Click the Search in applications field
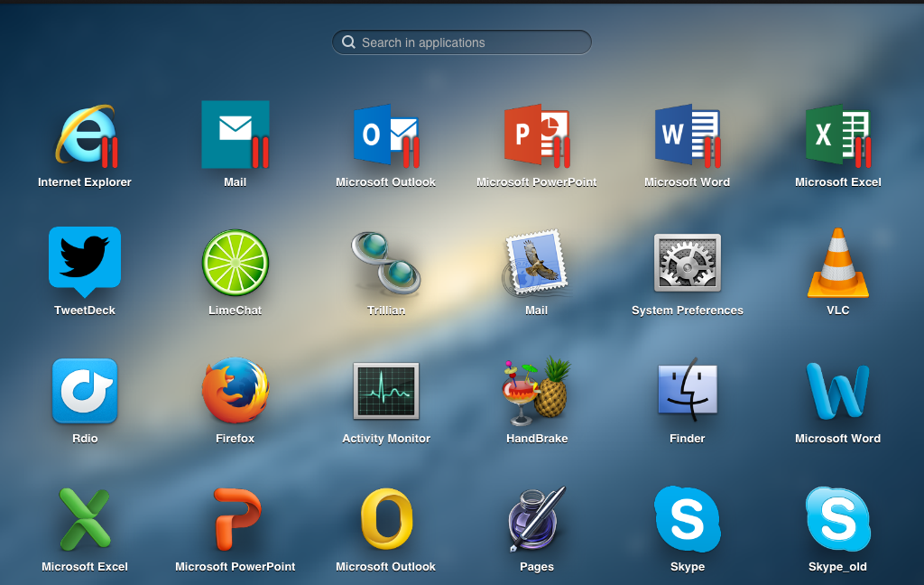Screen dimensions: 924x585 point(462,42)
